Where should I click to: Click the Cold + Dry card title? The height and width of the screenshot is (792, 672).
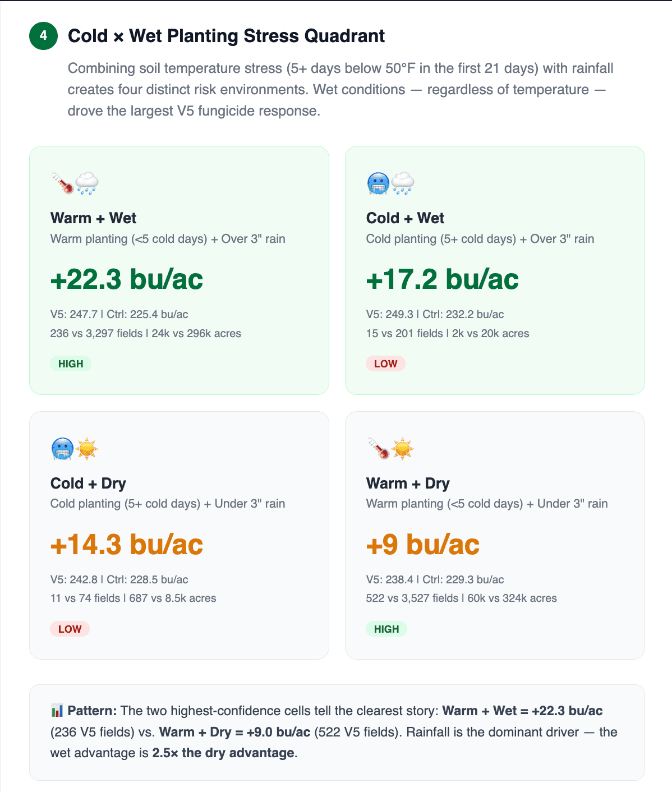click(x=88, y=484)
